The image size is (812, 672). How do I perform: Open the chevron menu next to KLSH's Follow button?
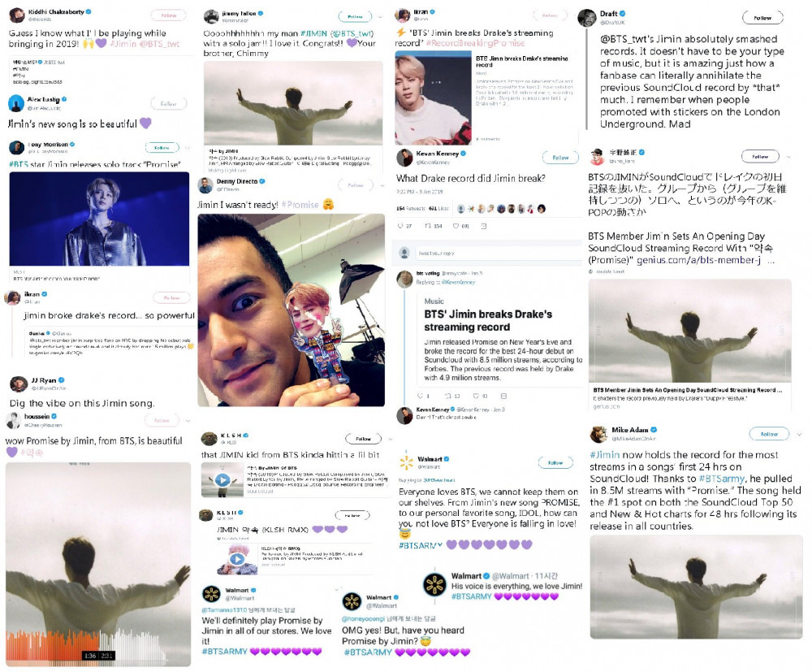[391, 439]
